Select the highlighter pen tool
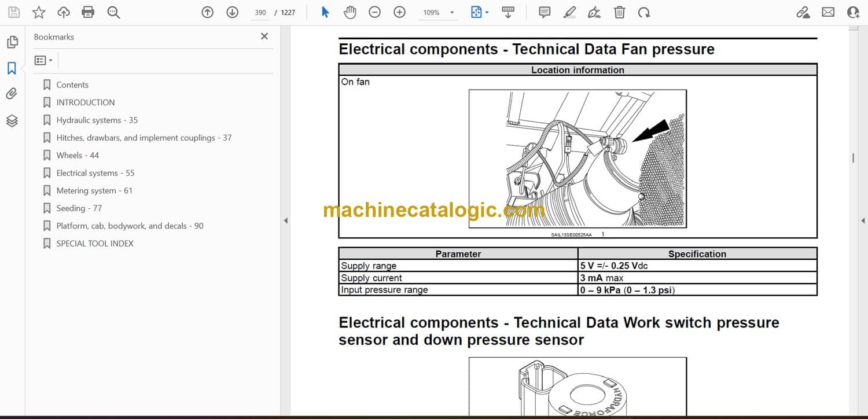This screenshot has width=868, height=419. 569,12
